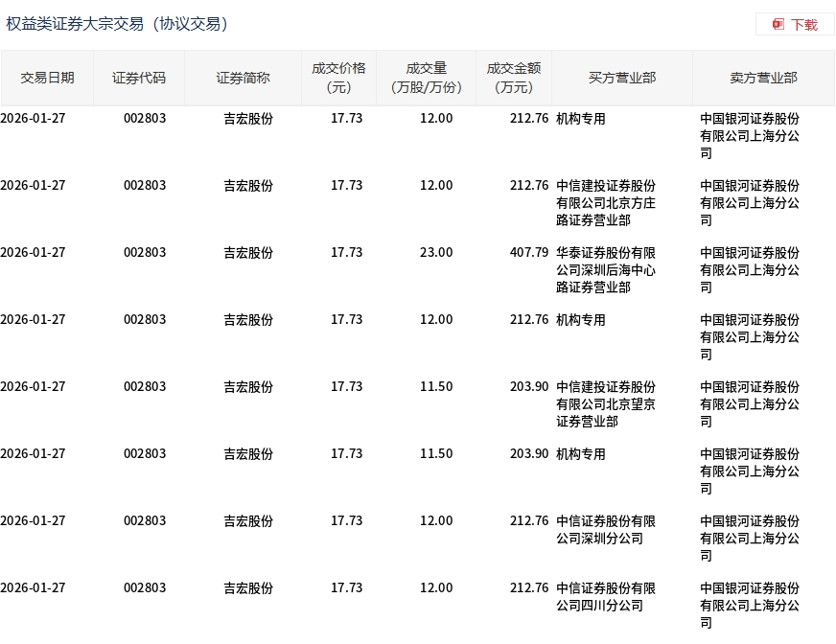The width and height of the screenshot is (836, 644).
Task: Click seller 中国银河证券 in the 四川分公司 row
Action: click(x=750, y=605)
